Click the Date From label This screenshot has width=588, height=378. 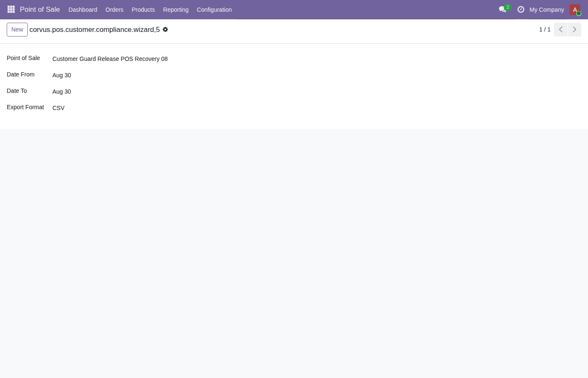pyautogui.click(x=21, y=74)
